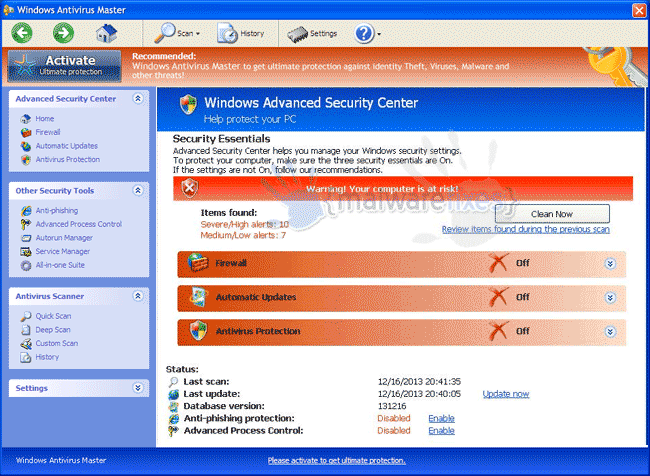
Task: Click the Advanced Process Control sidebar icon
Action: (x=26, y=224)
